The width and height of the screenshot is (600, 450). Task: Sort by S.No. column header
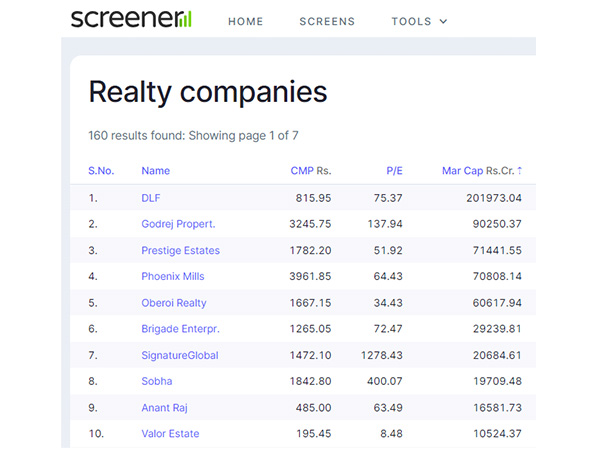click(x=101, y=171)
